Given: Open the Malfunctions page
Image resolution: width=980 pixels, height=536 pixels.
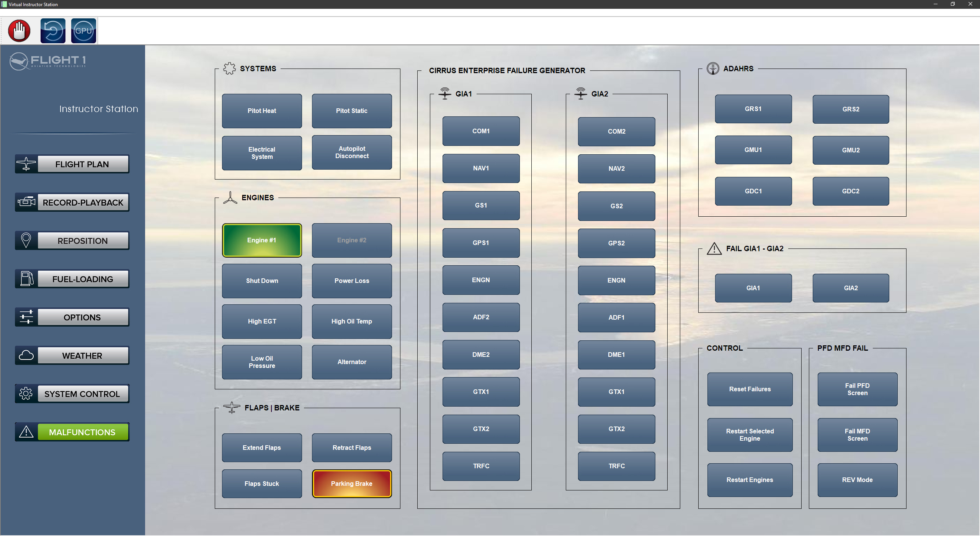Looking at the screenshot, I should (x=82, y=432).
